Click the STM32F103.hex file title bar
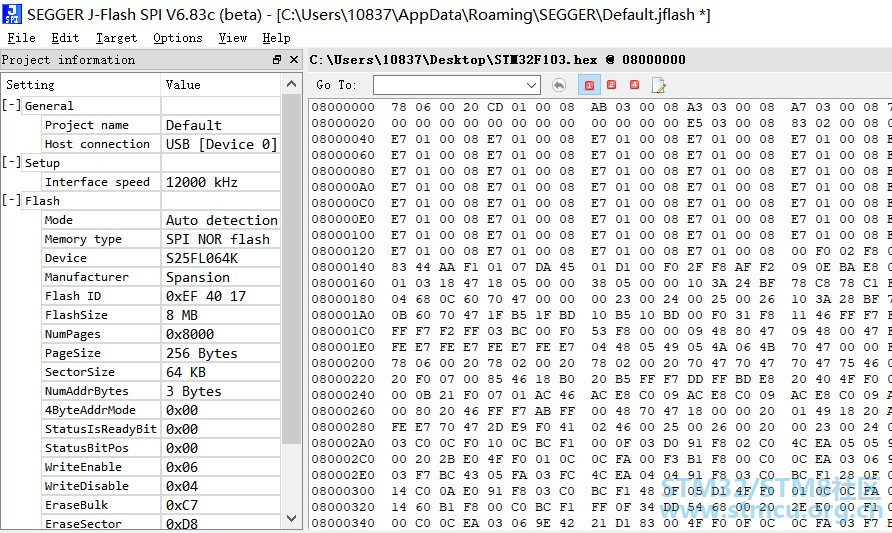Screen dimensions: 892x533 [x=599, y=60]
